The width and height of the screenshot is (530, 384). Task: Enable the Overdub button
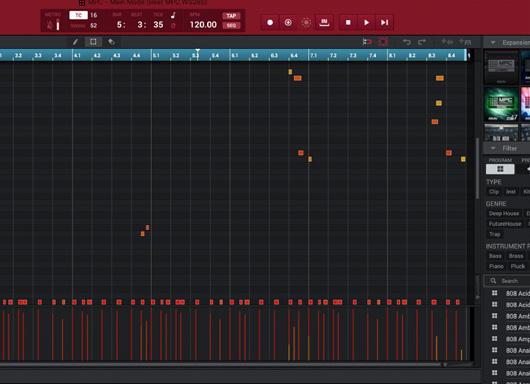[288, 23]
